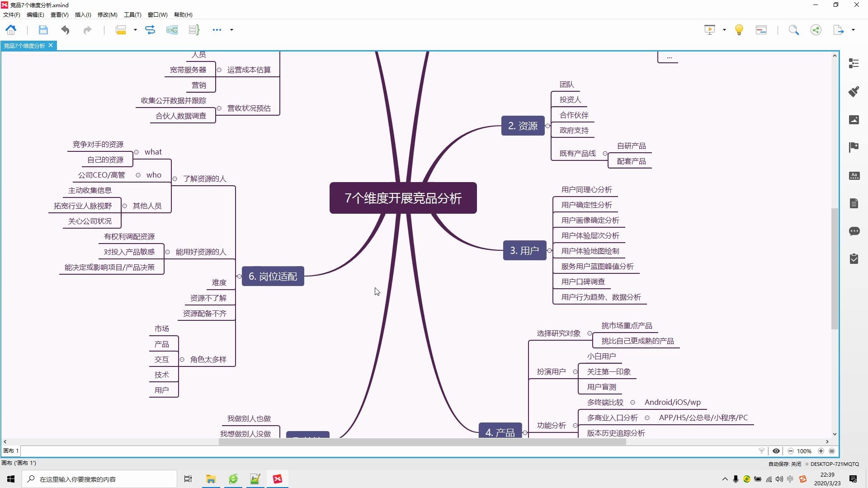Collapse the '功能分析' subtopic
The height and width of the screenshot is (488, 868).
(575, 425)
